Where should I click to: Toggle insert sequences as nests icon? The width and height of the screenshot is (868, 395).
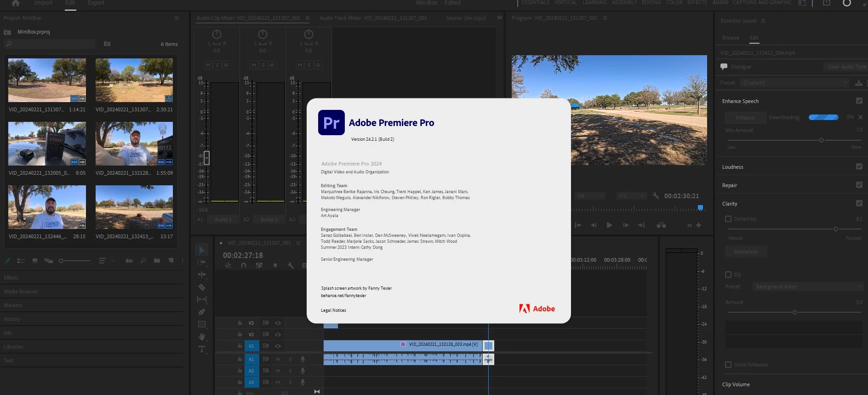tap(228, 265)
